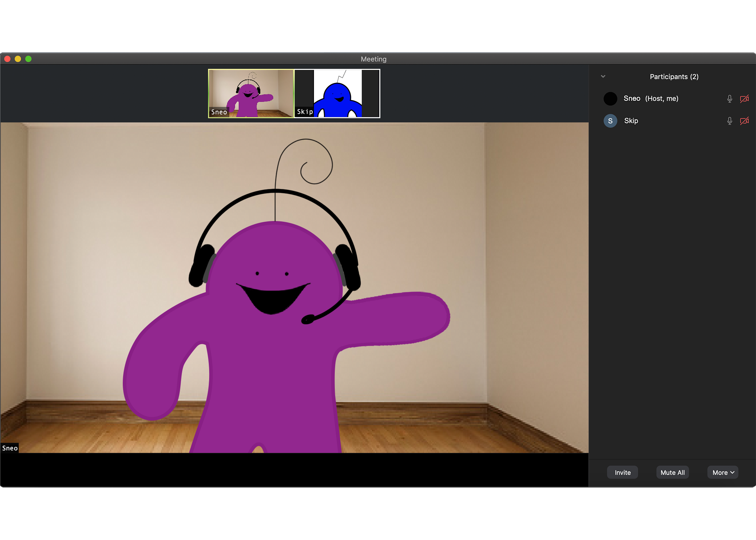Screen dimensions: 756x540
Task: Click the green fullscreen window button
Action: coord(28,59)
